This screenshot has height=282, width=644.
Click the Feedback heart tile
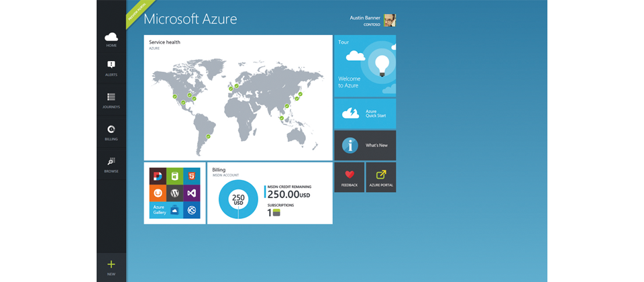tap(349, 177)
